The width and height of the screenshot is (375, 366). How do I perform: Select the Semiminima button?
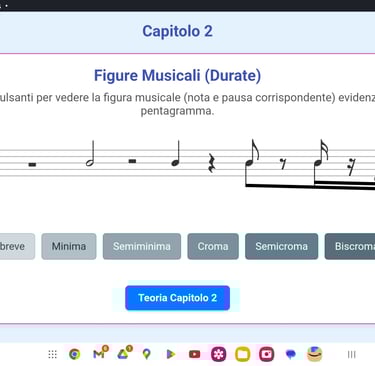[142, 246]
